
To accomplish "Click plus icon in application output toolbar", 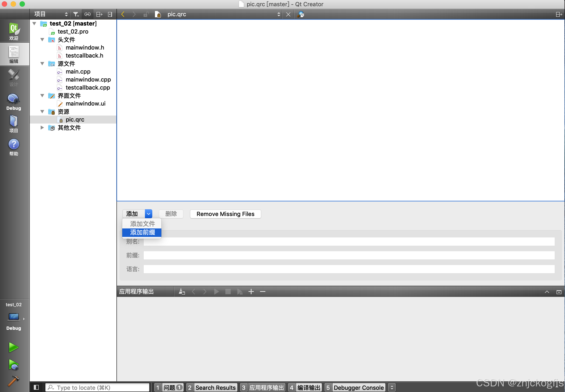I will pos(251,292).
